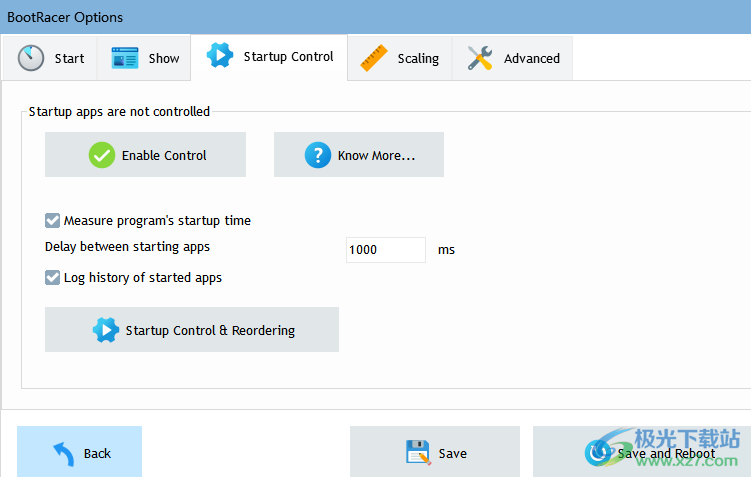Open the Scaling tab
Screen dimensions: 751x477
pyautogui.click(x=400, y=58)
